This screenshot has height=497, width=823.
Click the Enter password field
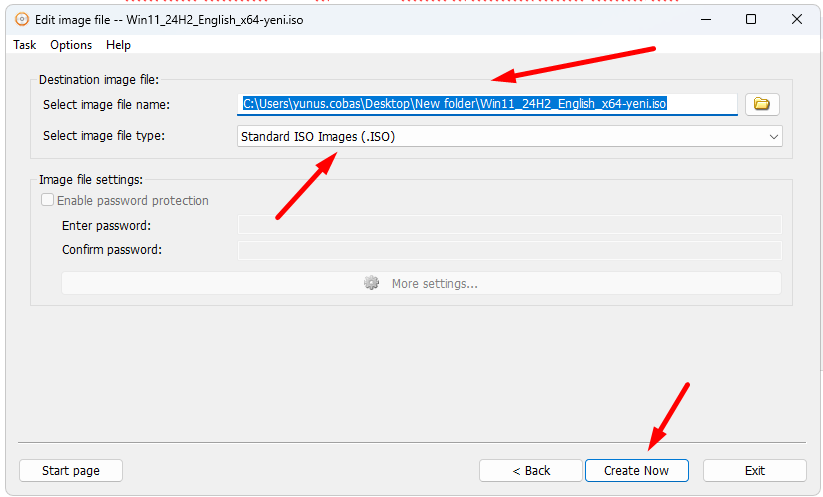click(509, 225)
